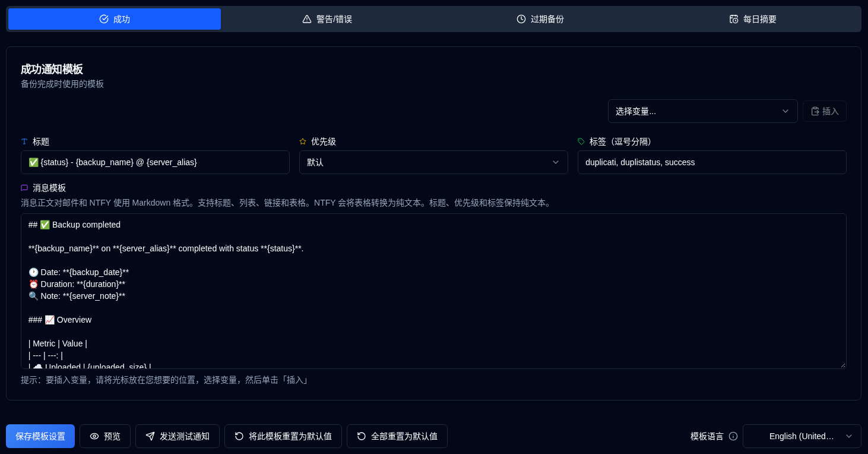The height and width of the screenshot is (454, 868).
Task: Click the text area resize handle
Action: tap(842, 365)
